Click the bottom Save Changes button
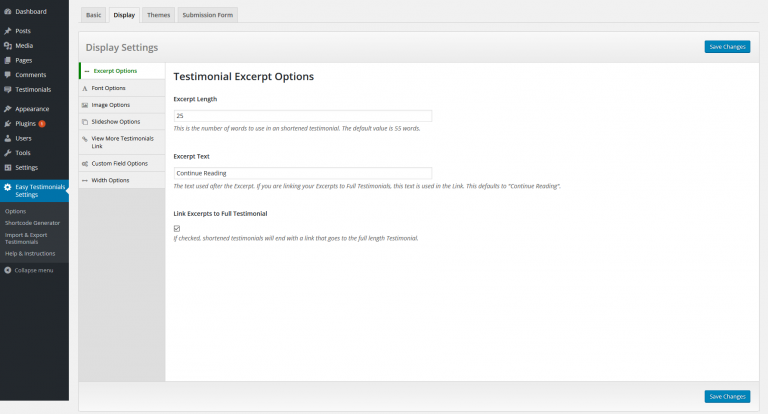This screenshot has width=768, height=414. pyautogui.click(x=727, y=396)
